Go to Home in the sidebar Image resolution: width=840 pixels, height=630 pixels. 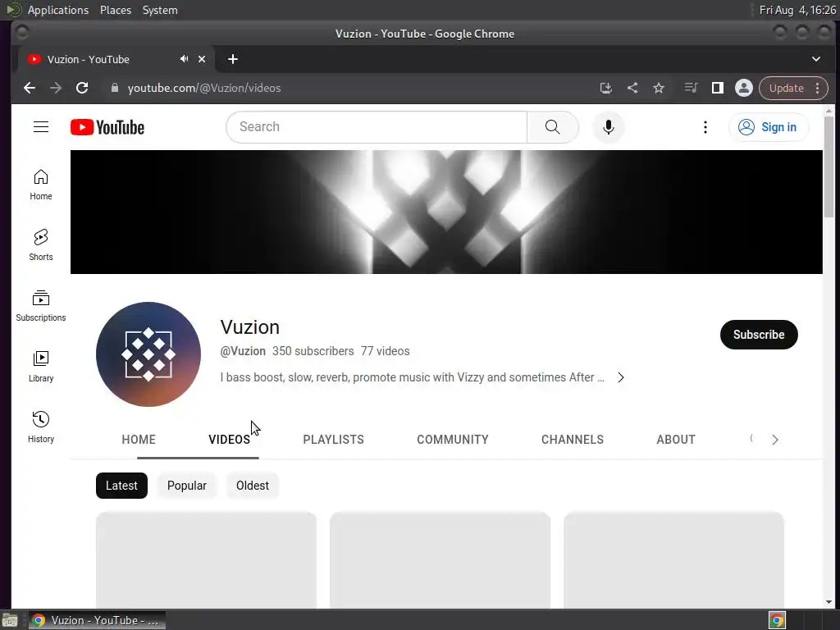41,185
